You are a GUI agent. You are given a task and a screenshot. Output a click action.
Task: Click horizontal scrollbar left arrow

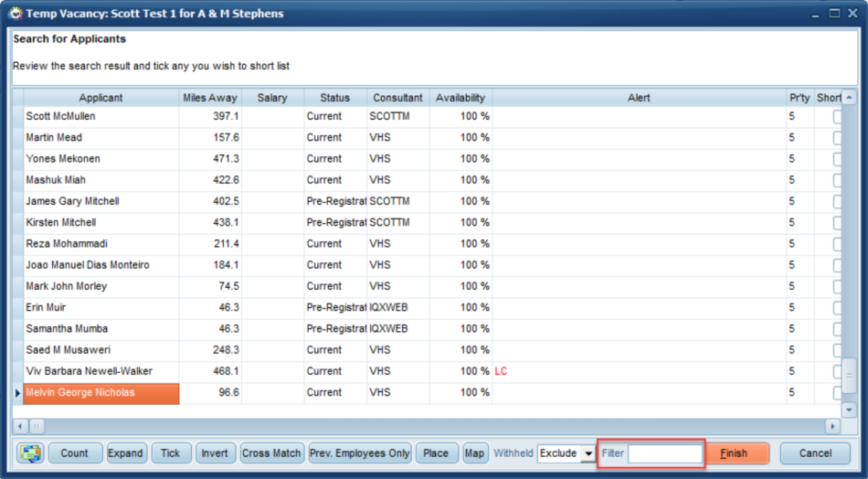pos(20,426)
